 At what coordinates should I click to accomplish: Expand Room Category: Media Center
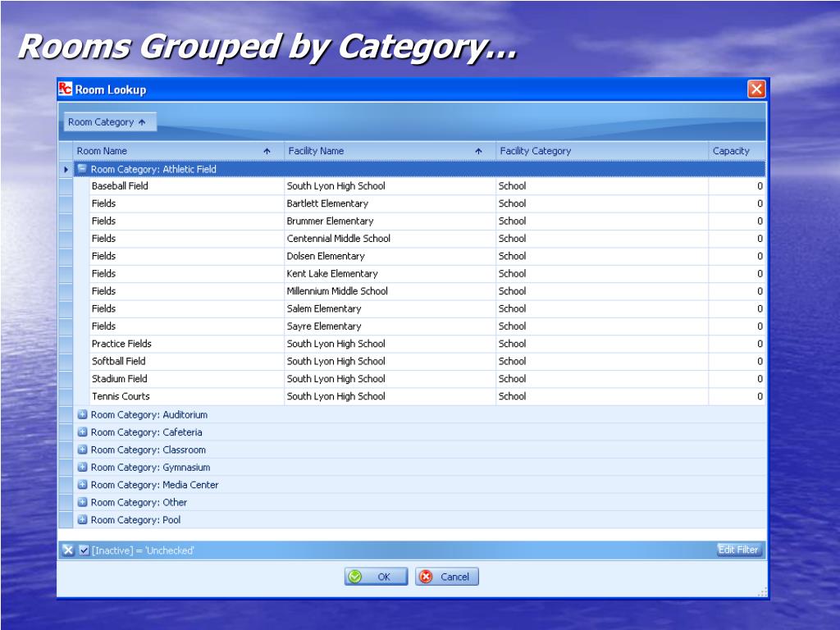coord(83,485)
